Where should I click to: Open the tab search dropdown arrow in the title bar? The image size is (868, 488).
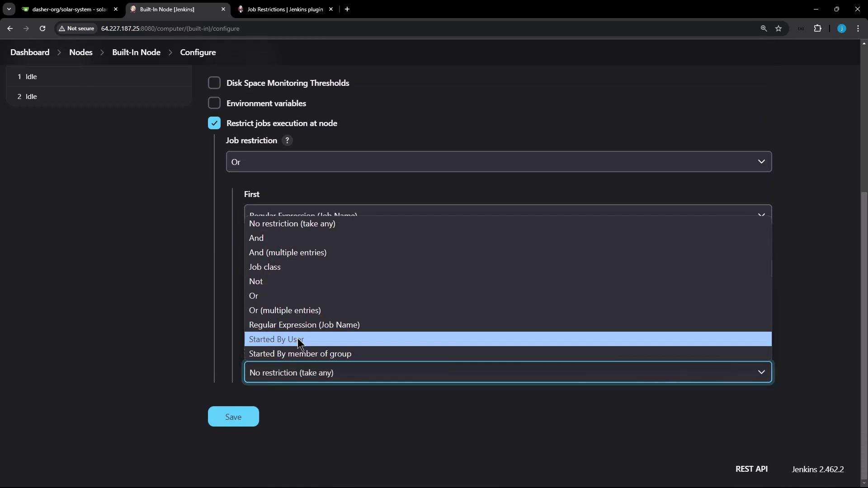click(9, 9)
